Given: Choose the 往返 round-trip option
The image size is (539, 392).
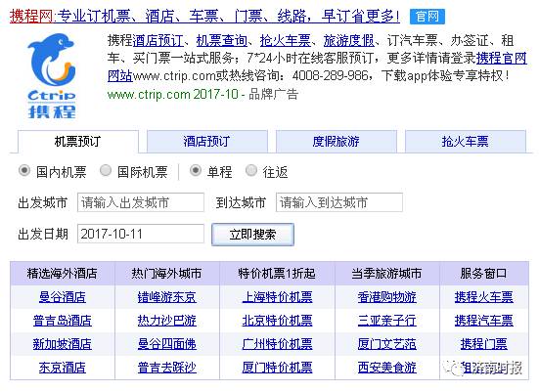Looking at the screenshot, I should click(251, 170).
